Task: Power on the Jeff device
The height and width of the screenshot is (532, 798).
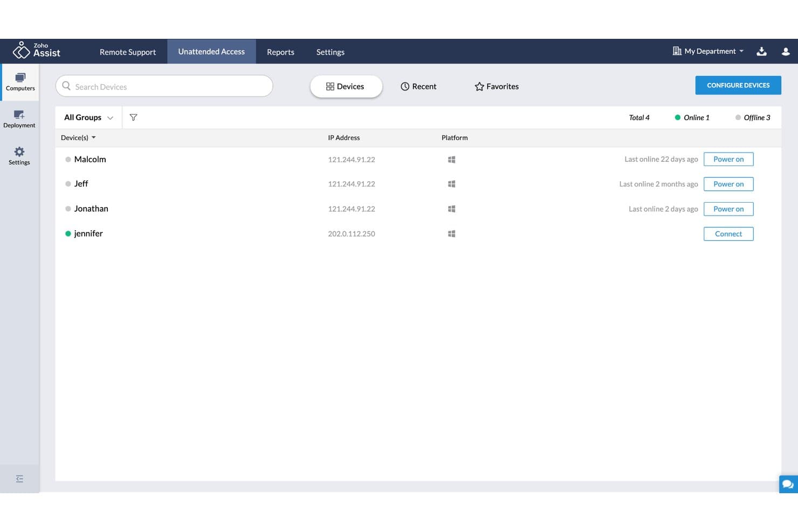Action: point(728,184)
